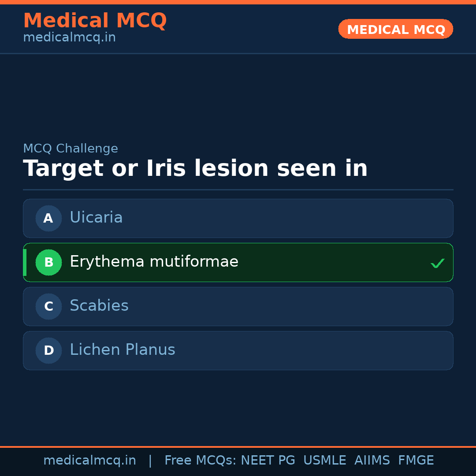The width and height of the screenshot is (476, 476).
Task: Click the NEET PG footer item
Action: [x=268, y=460]
